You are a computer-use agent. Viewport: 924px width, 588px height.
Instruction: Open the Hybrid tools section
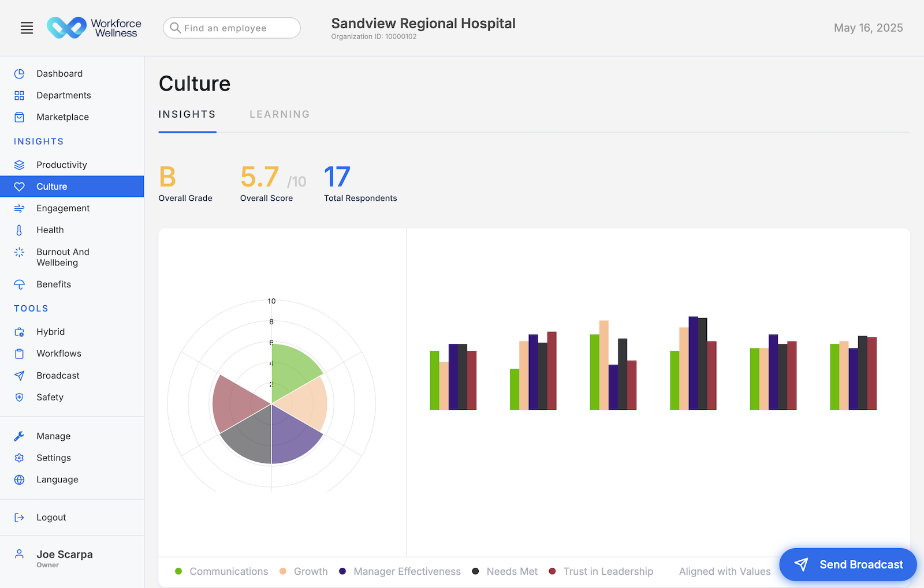51,332
